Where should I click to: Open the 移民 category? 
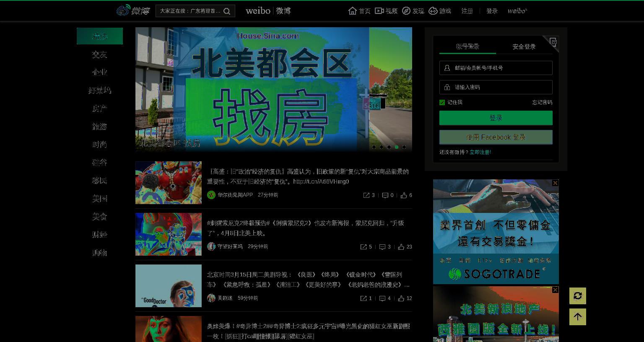click(100, 181)
